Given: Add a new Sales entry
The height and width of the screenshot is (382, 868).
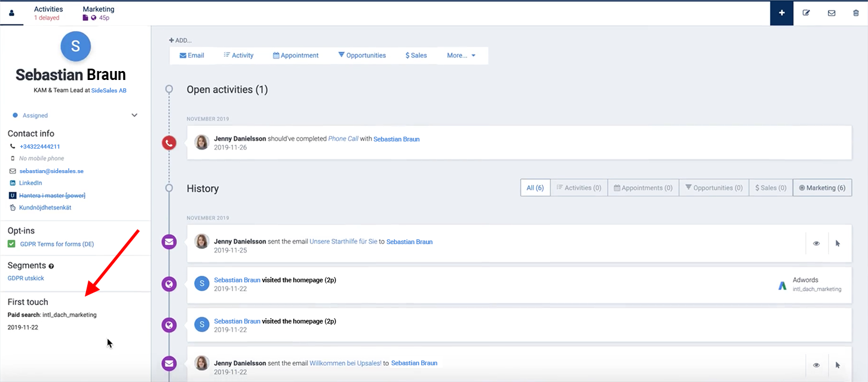Looking at the screenshot, I should coord(416,56).
